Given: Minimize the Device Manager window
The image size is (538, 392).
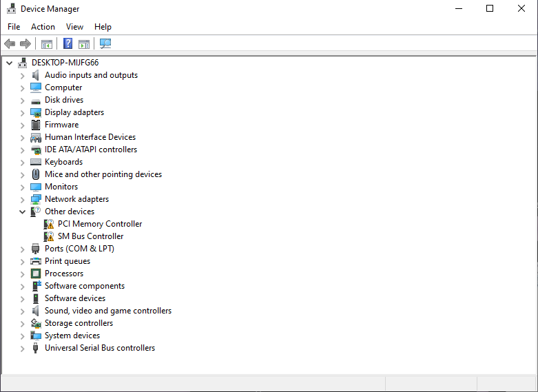Looking at the screenshot, I should [x=459, y=8].
